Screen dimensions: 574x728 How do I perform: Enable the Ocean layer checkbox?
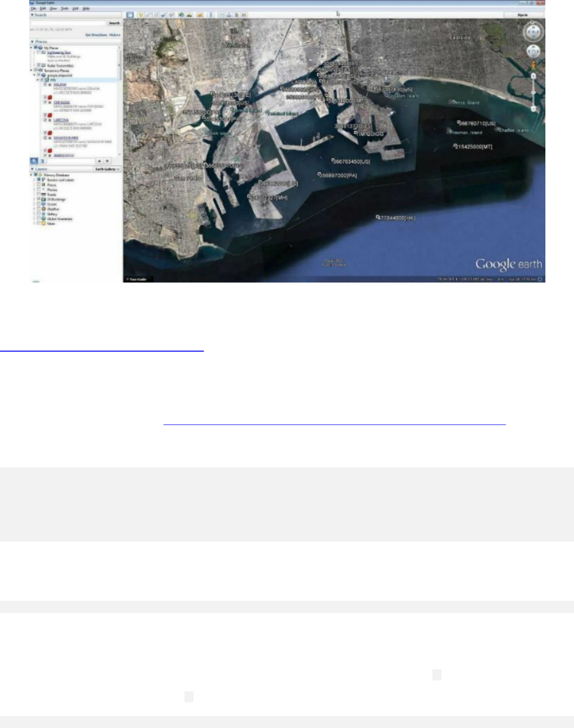(39, 204)
